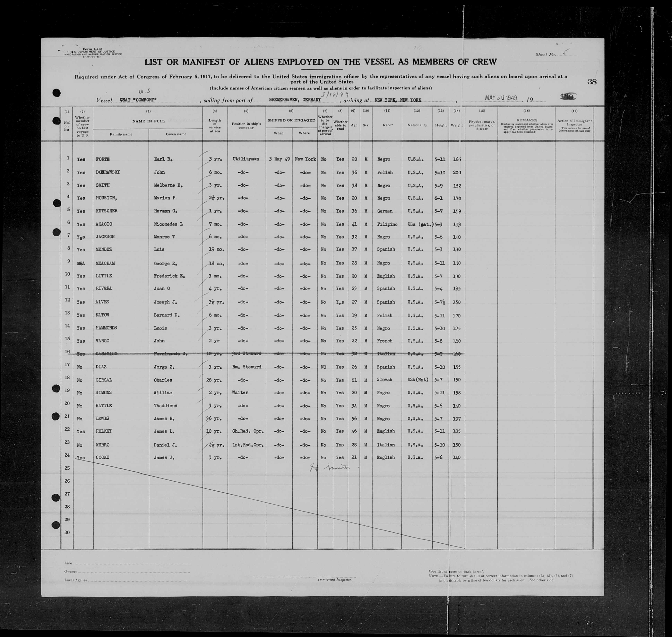Click the family name COOKE
Screen dimensions: 672x637
(103, 457)
